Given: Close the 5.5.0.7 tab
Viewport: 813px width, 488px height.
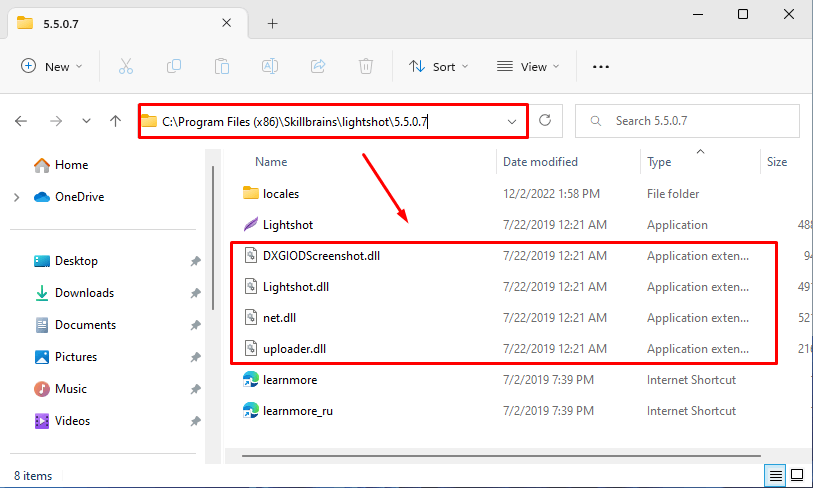Looking at the screenshot, I should point(227,23).
